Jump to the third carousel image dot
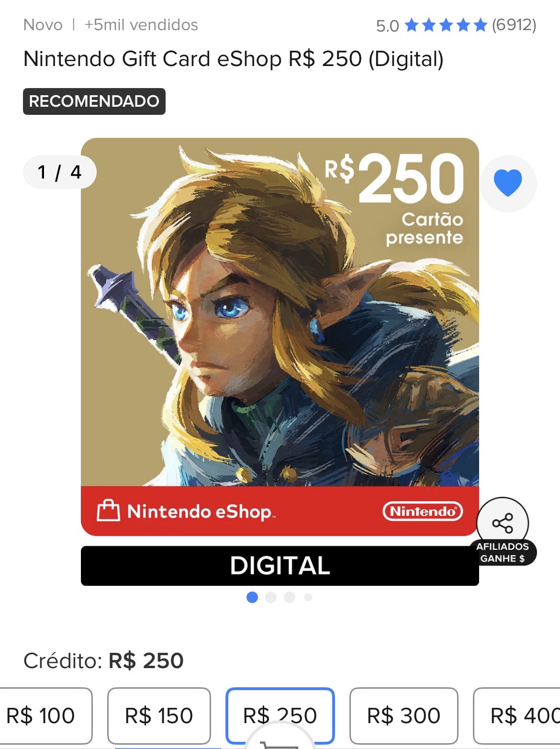 click(x=290, y=597)
